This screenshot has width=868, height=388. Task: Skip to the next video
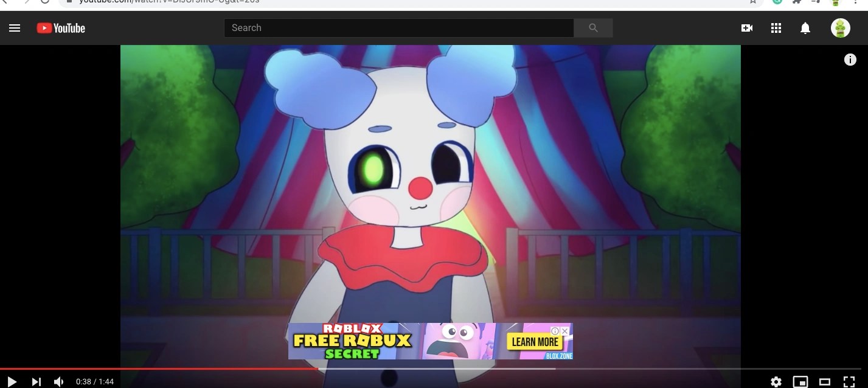coord(36,382)
